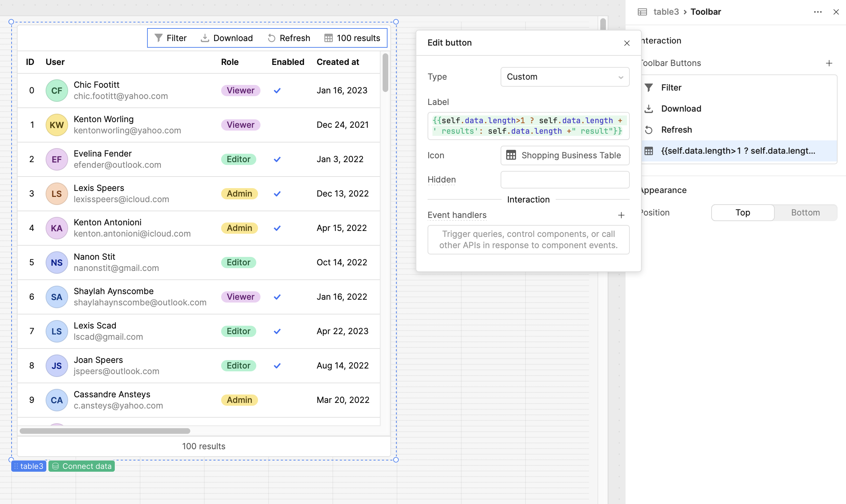Add an event handler with plus icon
The image size is (846, 504).
tap(621, 215)
